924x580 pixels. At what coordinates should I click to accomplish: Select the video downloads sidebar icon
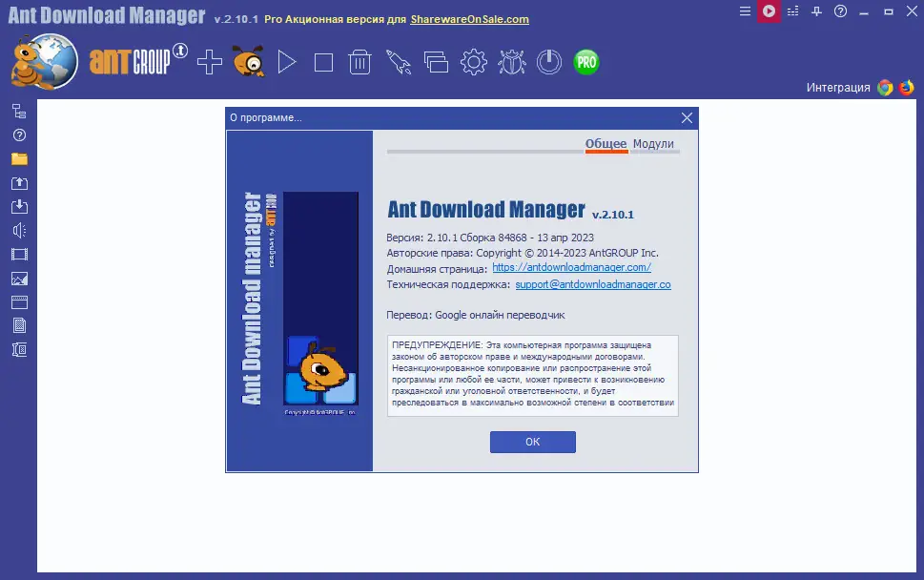[x=16, y=254]
